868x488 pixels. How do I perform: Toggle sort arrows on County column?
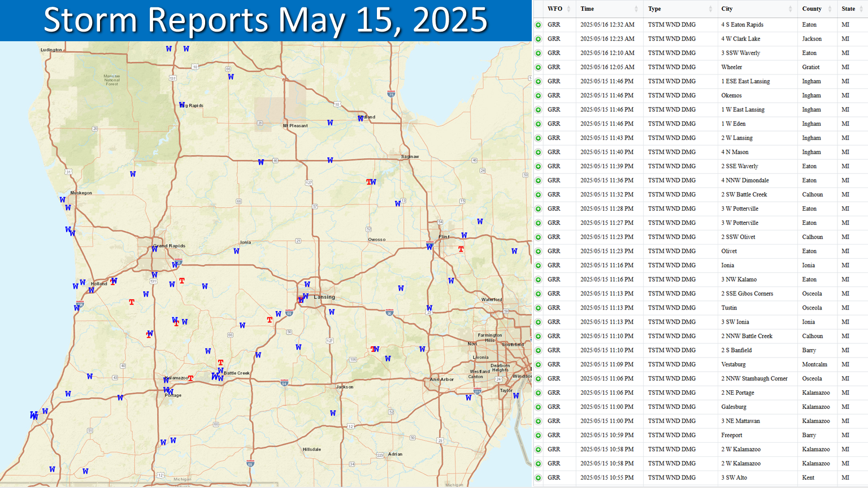click(x=830, y=8)
